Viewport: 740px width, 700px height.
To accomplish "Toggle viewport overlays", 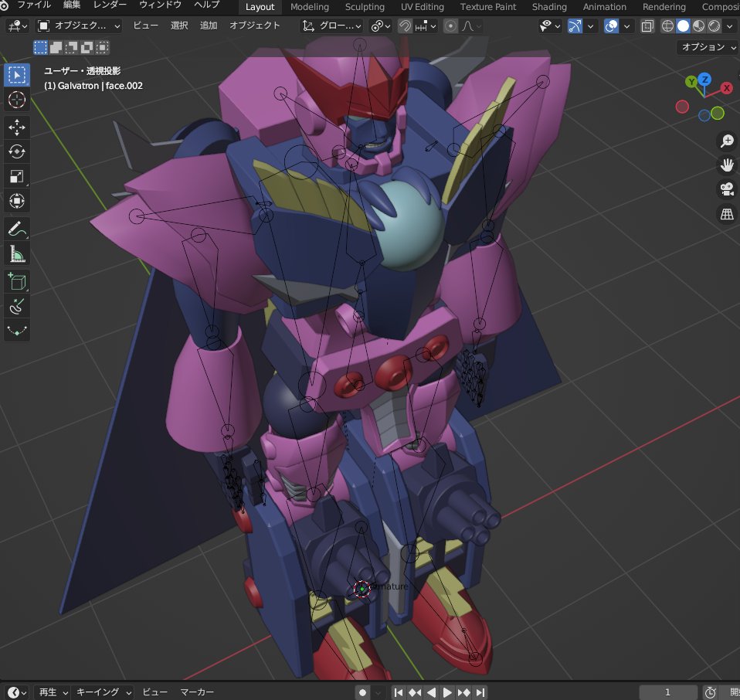I will (x=611, y=26).
